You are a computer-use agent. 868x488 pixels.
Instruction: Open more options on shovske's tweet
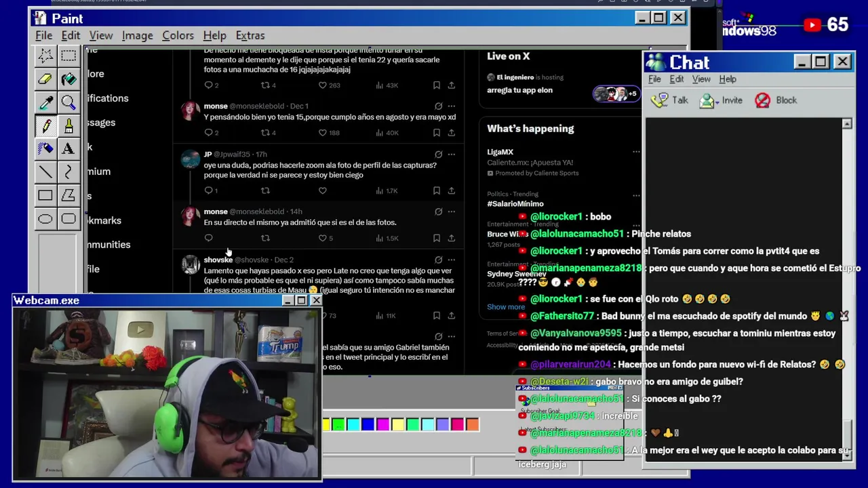tap(452, 260)
